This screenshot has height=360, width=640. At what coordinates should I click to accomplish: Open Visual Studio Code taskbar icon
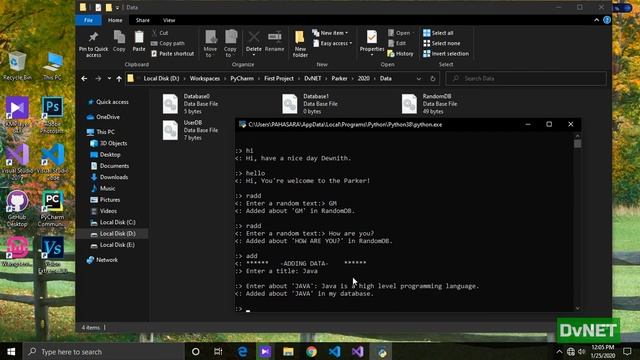[x=335, y=351]
